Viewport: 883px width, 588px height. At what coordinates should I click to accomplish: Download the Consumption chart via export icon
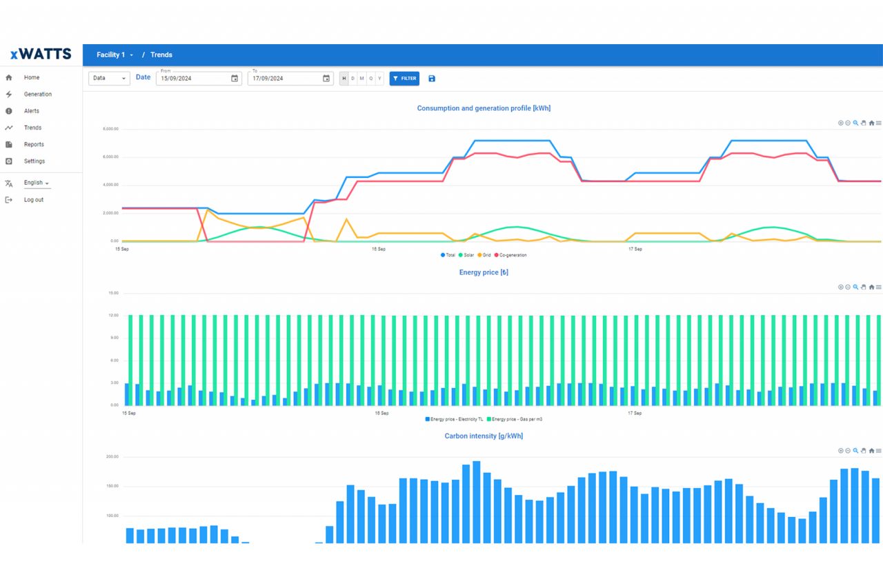pos(863,123)
